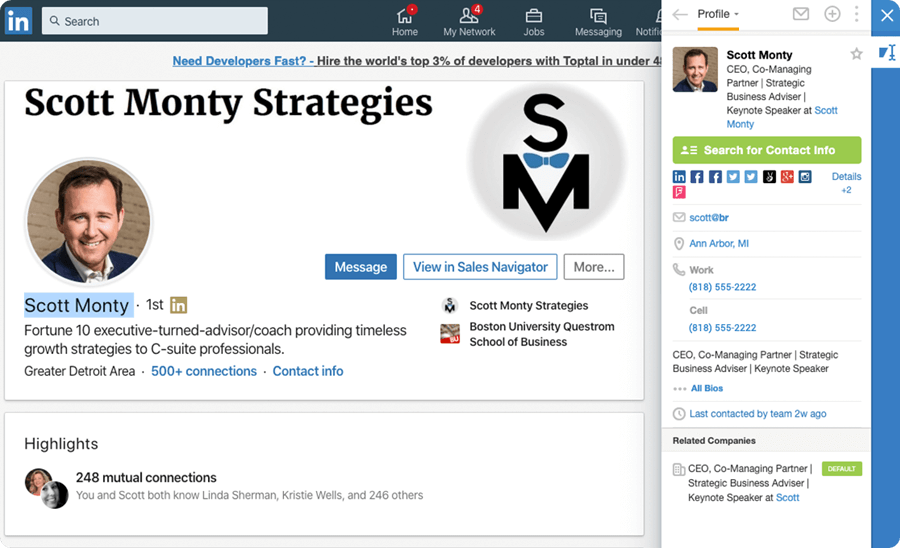Click the phone handset icon beside Work
This screenshot has width=900, height=548.
[x=679, y=270]
